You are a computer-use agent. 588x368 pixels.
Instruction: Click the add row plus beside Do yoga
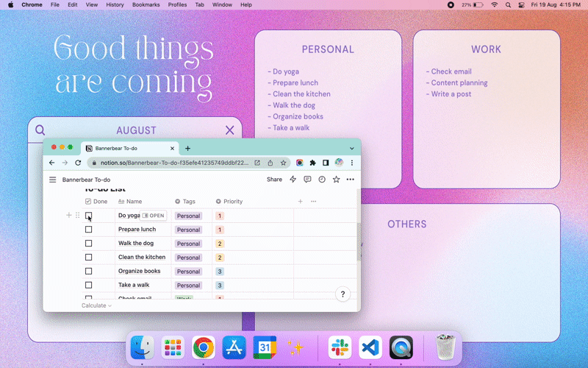click(x=69, y=215)
